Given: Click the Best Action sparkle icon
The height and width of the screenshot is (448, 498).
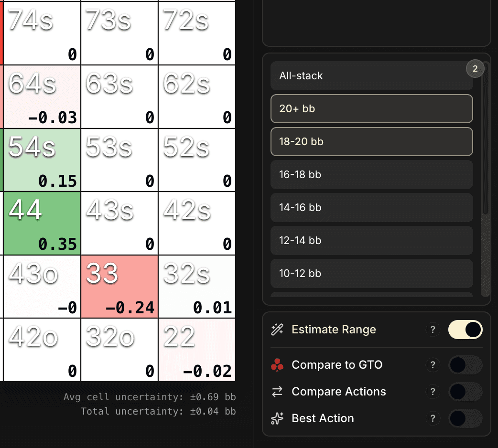Looking at the screenshot, I should tap(277, 418).
